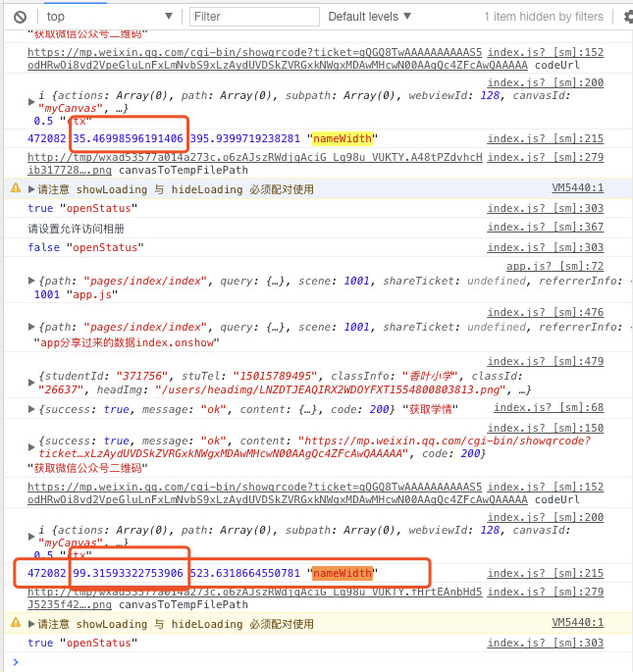Open the tmp file URL ending ib317728….png
Image resolution: width=633 pixels, height=672 pixels.
(x=255, y=164)
